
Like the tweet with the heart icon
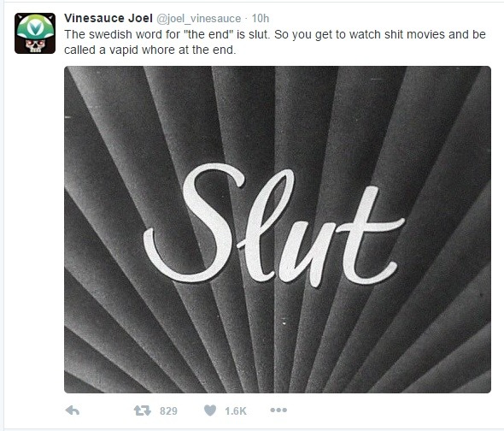click(x=210, y=410)
